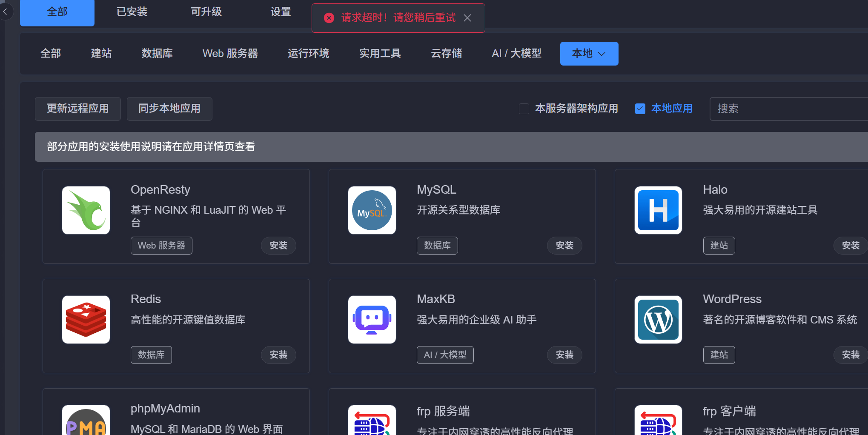Click 同步本地应用 button
Viewport: 868px width, 435px height.
(x=169, y=109)
